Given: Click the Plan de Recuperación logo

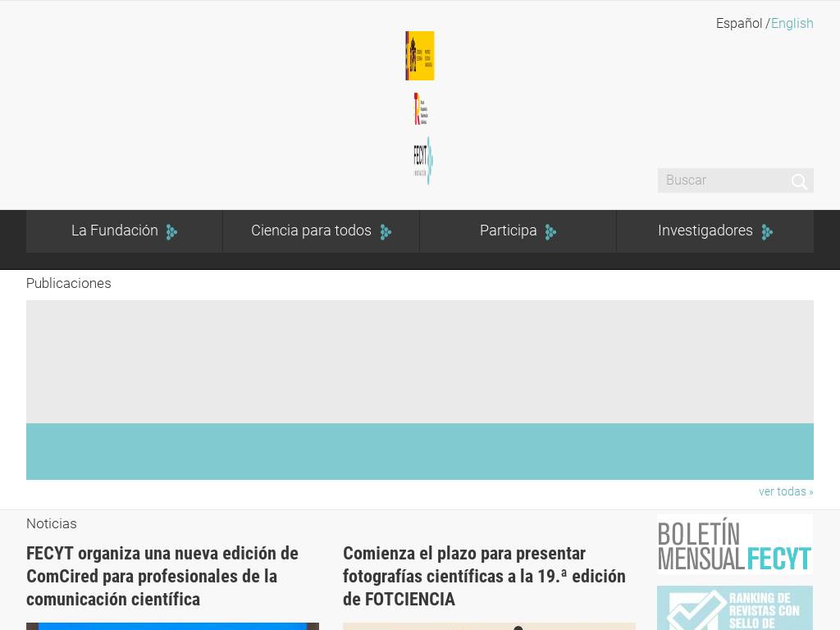Looking at the screenshot, I should [420, 108].
